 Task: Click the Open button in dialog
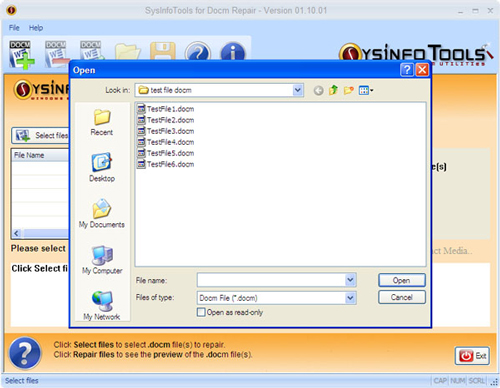(402, 280)
